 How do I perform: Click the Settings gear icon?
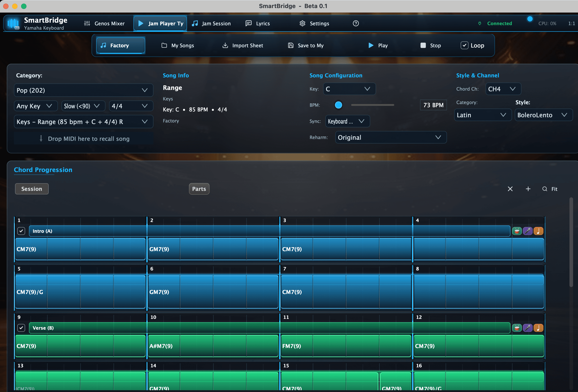click(302, 23)
